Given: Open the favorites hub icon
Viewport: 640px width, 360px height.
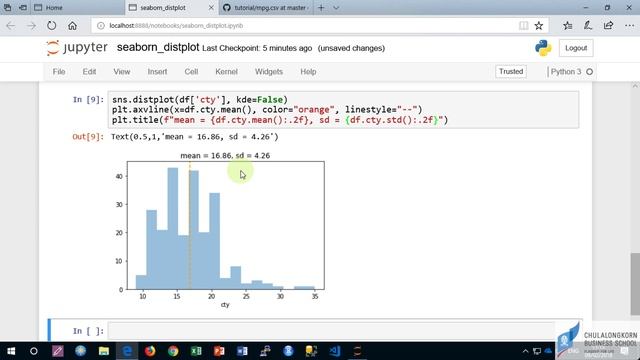Looking at the screenshot, I should click(x=567, y=26).
